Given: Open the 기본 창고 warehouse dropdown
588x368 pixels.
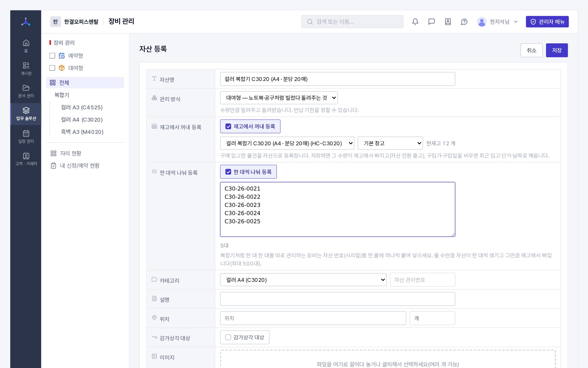Looking at the screenshot, I should pos(390,143).
